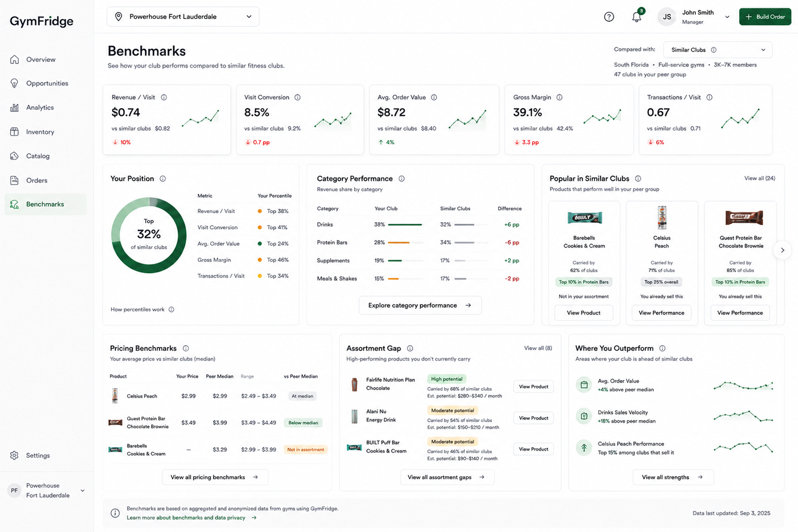
Task: Open the Similar Clubs comparison dropdown
Action: tap(718, 50)
